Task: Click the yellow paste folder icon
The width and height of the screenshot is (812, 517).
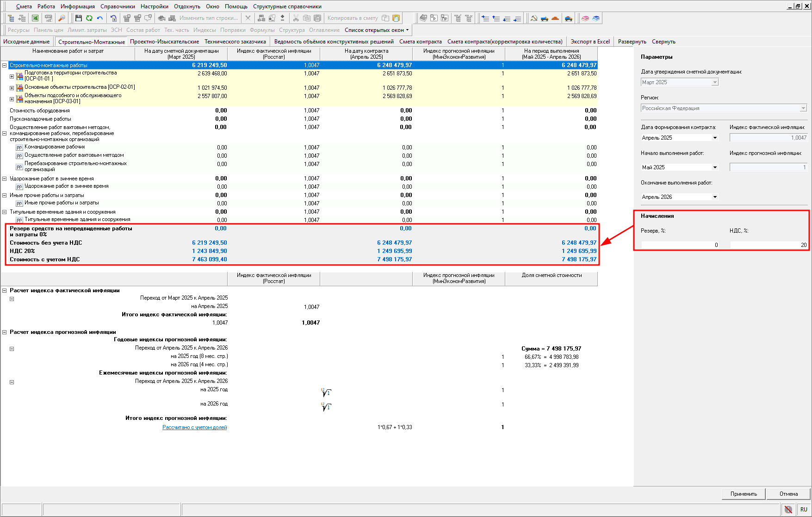Action: coord(396,18)
